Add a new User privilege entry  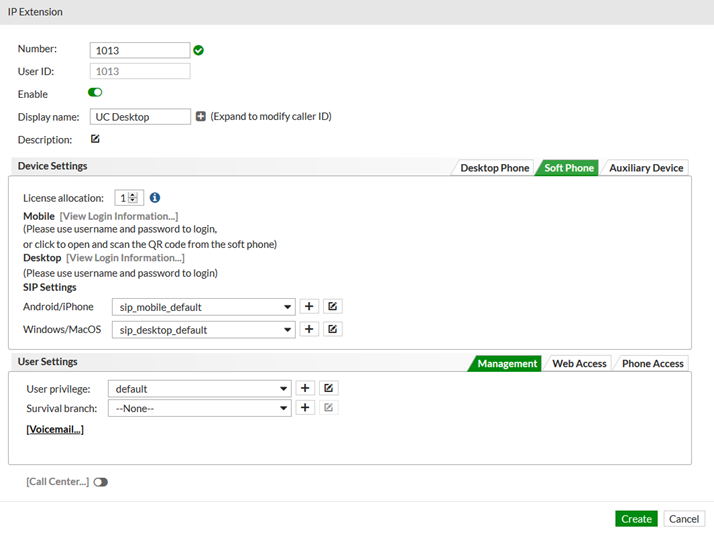tap(306, 388)
